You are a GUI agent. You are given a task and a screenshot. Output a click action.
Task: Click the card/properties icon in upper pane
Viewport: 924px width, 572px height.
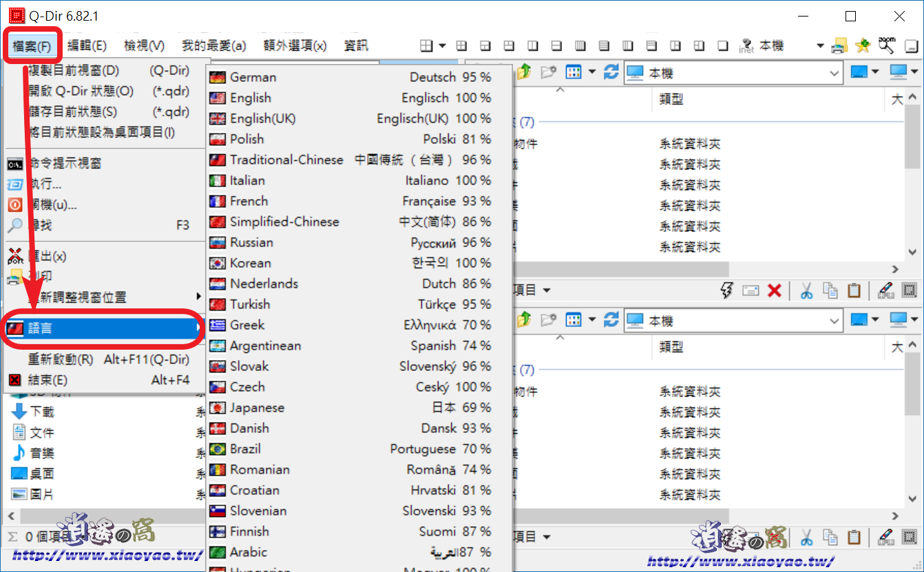(750, 290)
